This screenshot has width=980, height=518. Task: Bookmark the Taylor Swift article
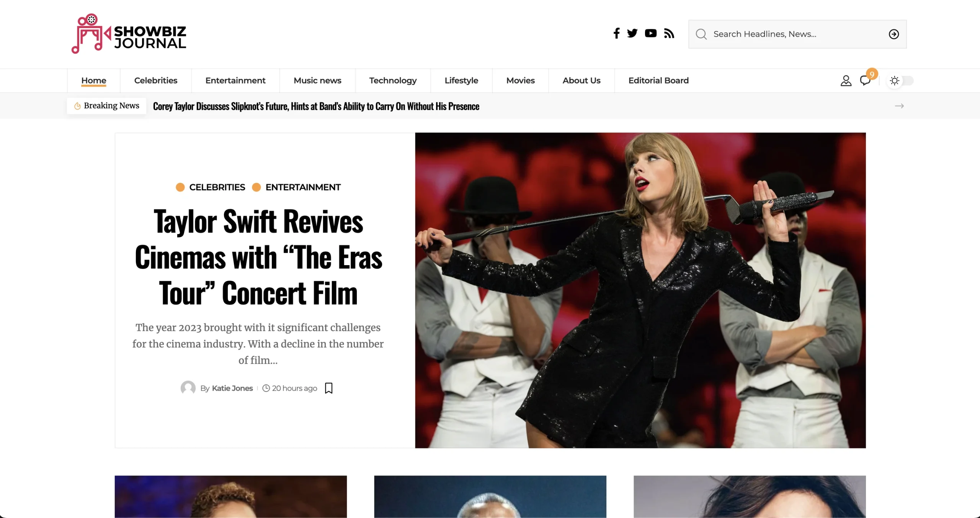(x=328, y=388)
